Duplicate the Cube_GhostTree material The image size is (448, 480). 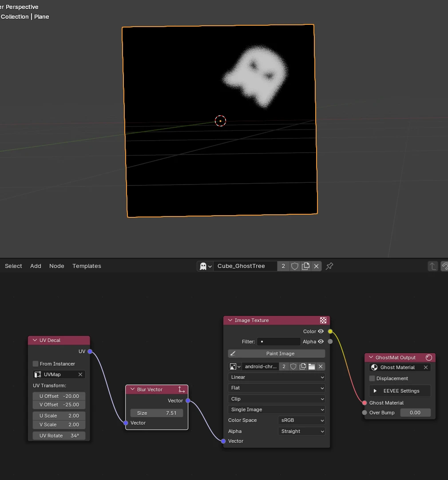pyautogui.click(x=305, y=266)
